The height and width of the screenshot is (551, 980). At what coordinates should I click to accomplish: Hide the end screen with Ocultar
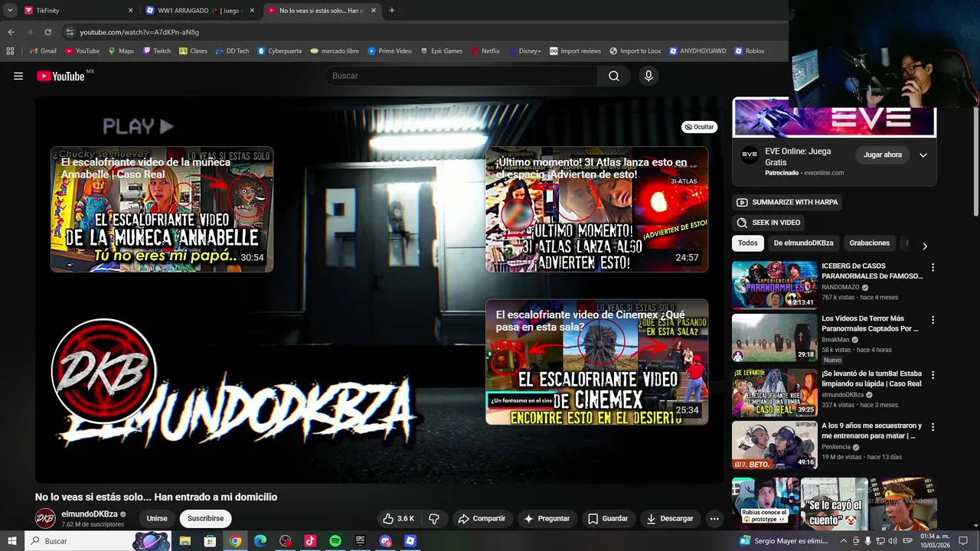coord(699,127)
